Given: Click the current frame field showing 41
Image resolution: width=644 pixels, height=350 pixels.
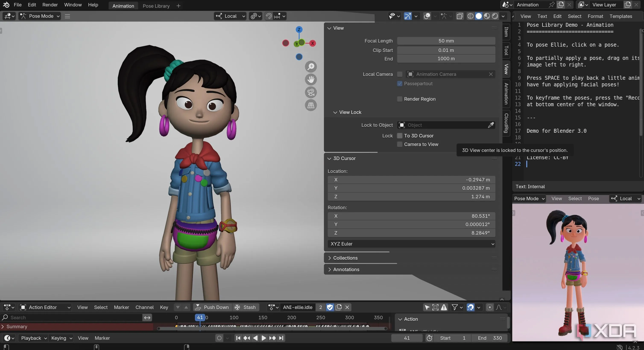Looking at the screenshot, I should coord(407,338).
